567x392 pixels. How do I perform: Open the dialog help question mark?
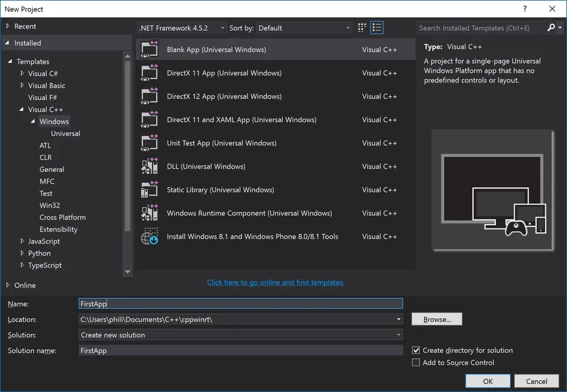click(x=525, y=9)
